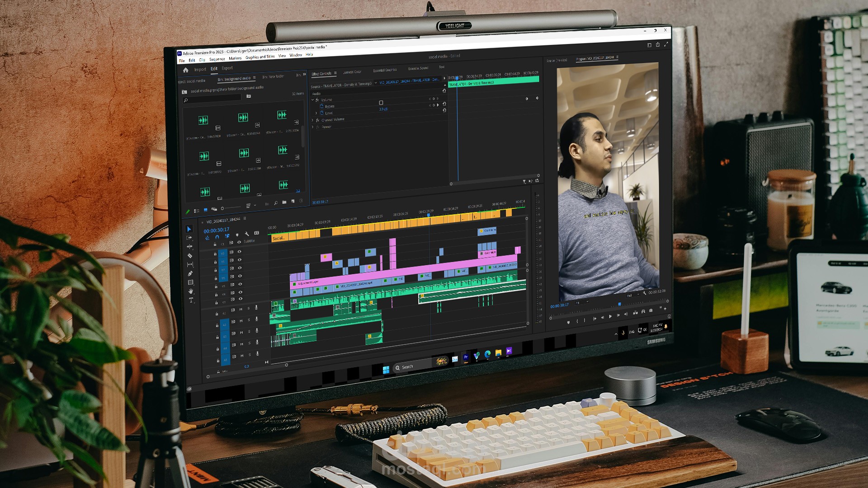The height and width of the screenshot is (488, 868).
Task: Expand the Channel Volume effect
Action: click(x=312, y=120)
